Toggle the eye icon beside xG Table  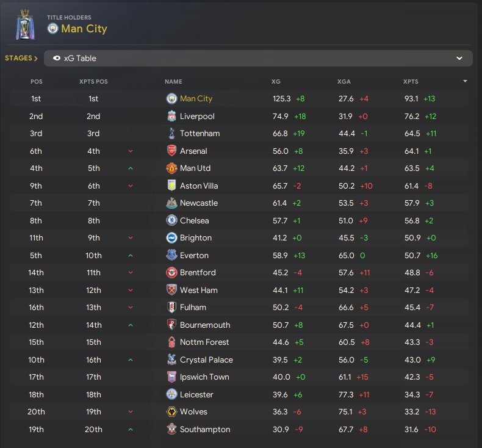pos(57,58)
